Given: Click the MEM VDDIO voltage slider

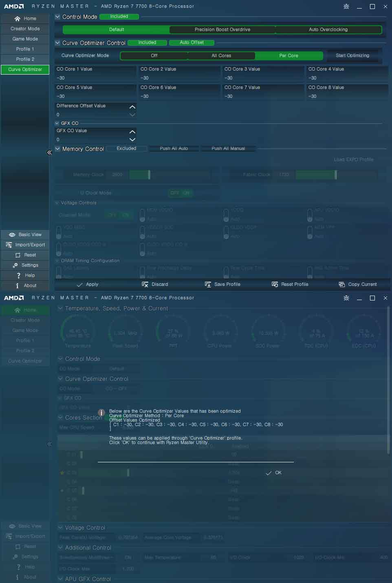Looking at the screenshot, I should tap(142, 215).
